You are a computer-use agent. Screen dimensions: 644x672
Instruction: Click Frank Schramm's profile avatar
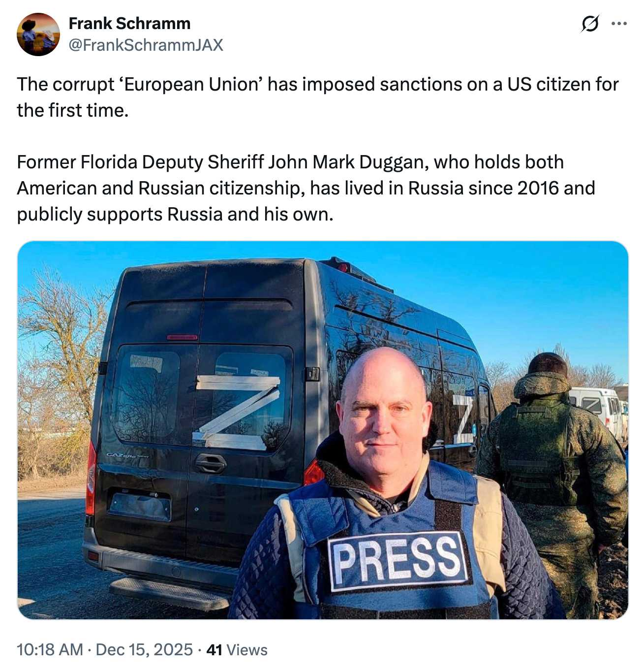[x=38, y=34]
